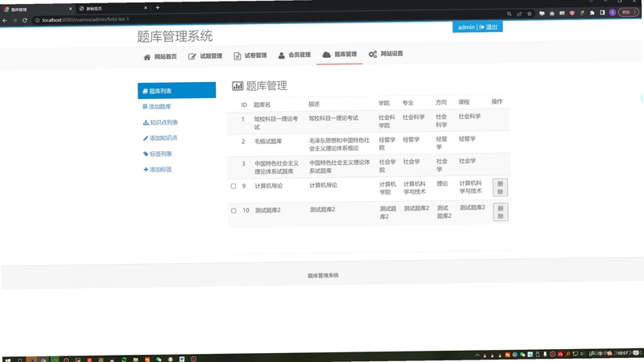Open the purple profile avatar
Viewport: 644px width, 362px height.
(613, 13)
